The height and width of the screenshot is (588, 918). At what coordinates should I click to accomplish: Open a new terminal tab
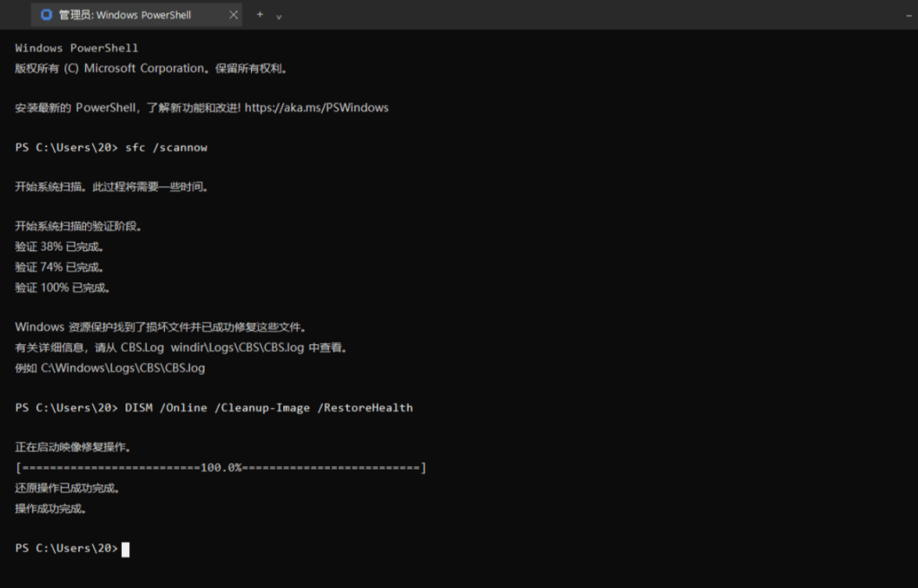pos(260,14)
